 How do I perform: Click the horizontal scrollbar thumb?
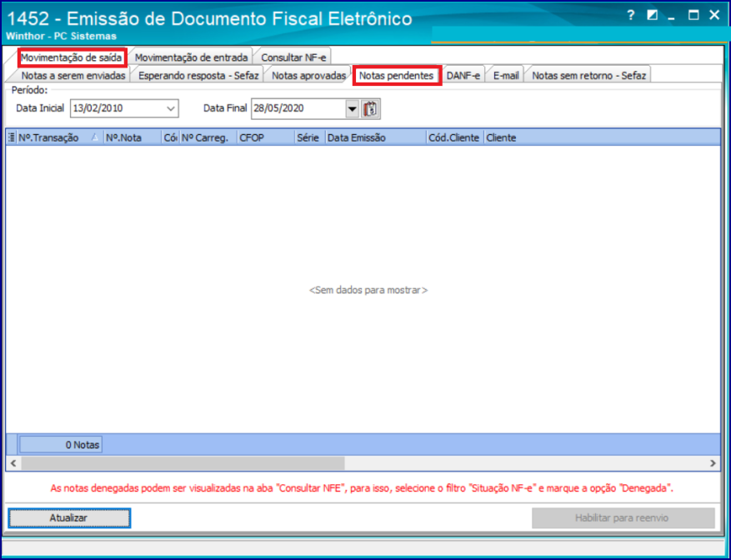(x=183, y=463)
